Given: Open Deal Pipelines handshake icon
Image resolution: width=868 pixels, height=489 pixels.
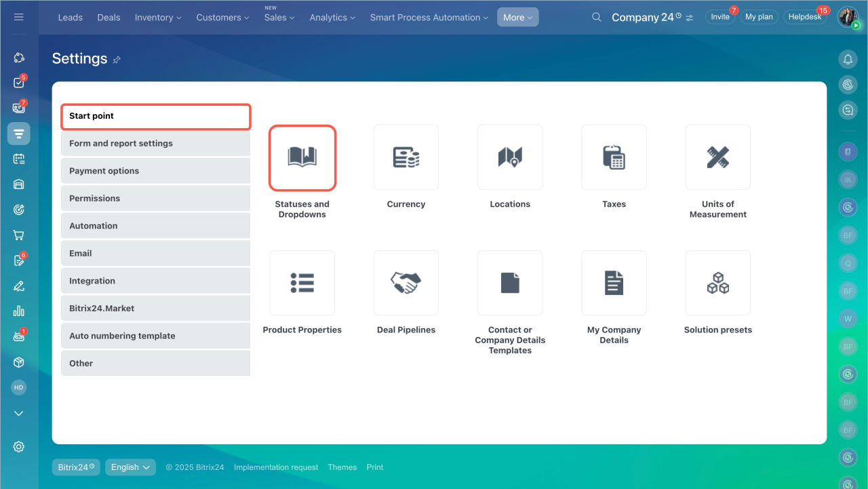Looking at the screenshot, I should click(x=406, y=283).
